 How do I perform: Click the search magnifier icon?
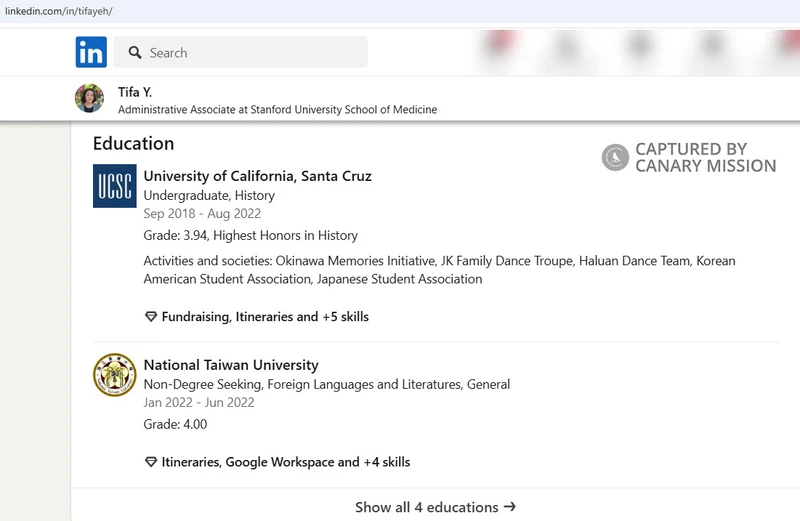click(x=135, y=53)
